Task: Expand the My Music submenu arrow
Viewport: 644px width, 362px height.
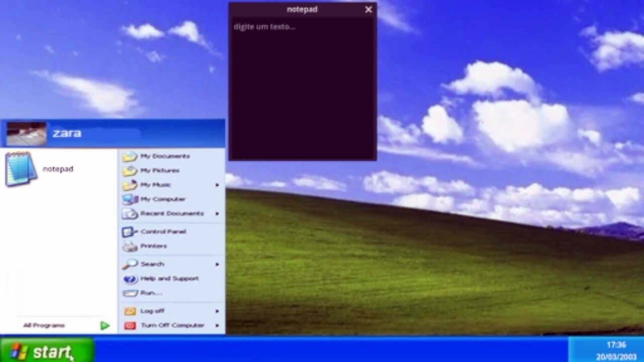Action: [217, 185]
